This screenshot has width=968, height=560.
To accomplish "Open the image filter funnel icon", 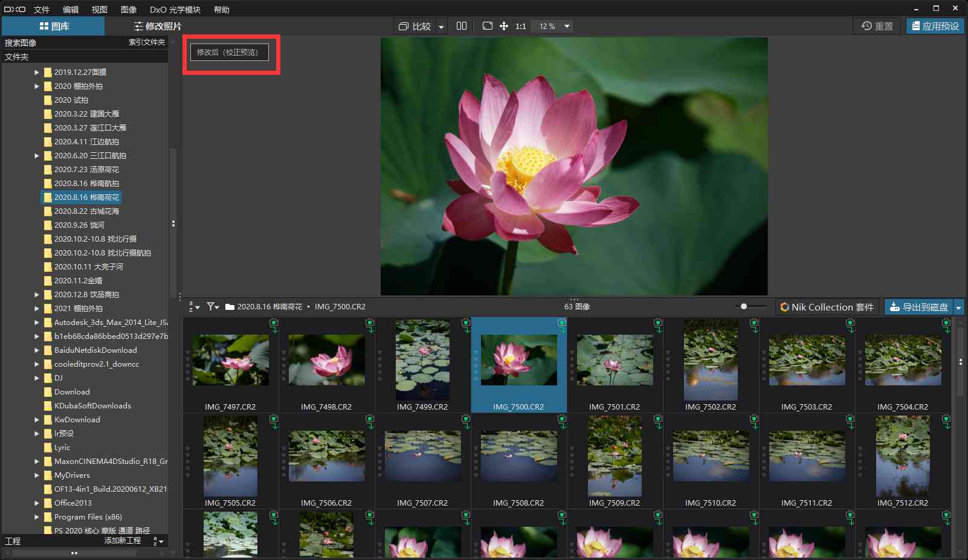I will click(x=213, y=307).
